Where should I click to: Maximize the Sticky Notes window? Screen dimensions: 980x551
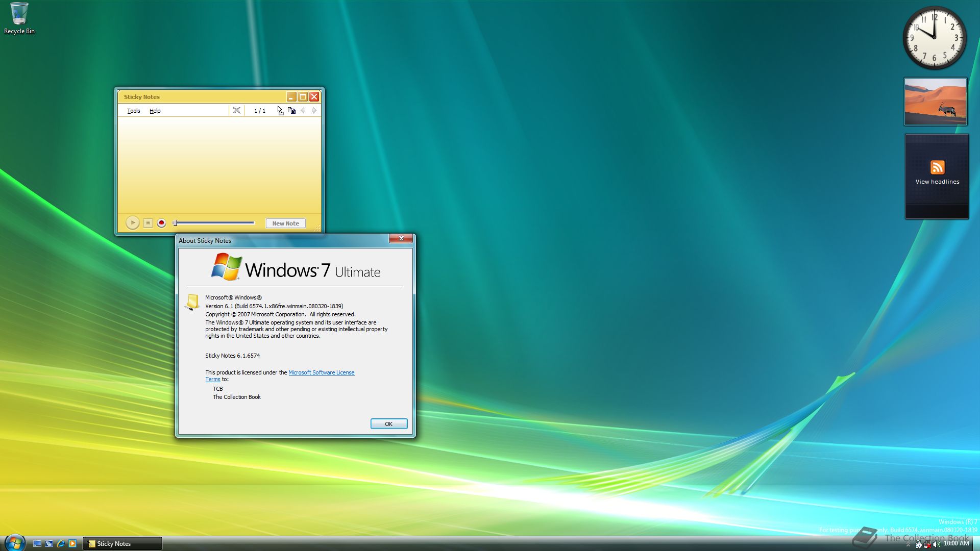(303, 96)
